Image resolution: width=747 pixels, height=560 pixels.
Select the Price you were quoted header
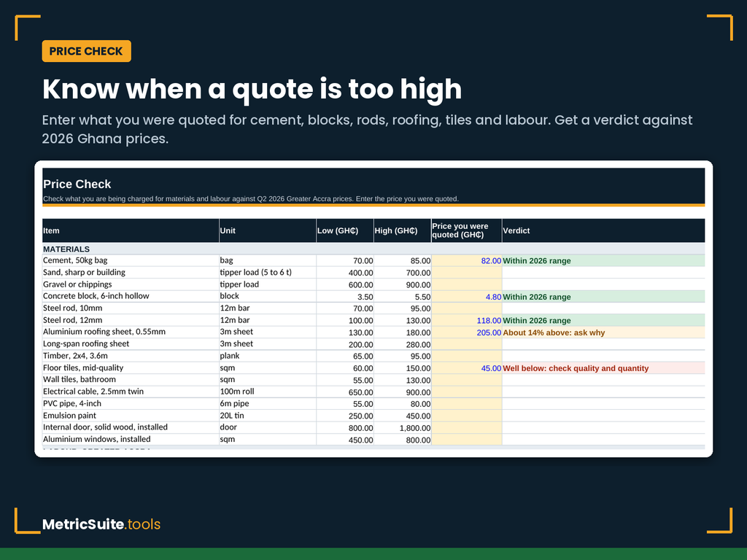pyautogui.click(x=466, y=230)
